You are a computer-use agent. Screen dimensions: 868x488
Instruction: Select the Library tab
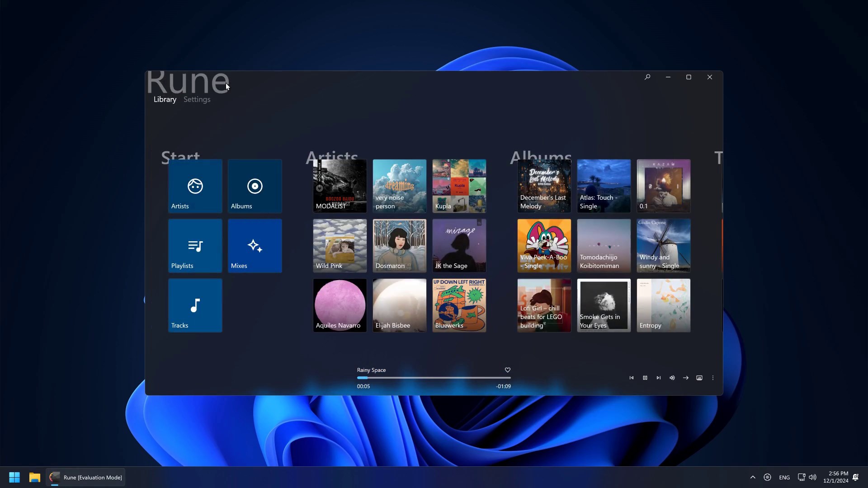pyautogui.click(x=165, y=99)
